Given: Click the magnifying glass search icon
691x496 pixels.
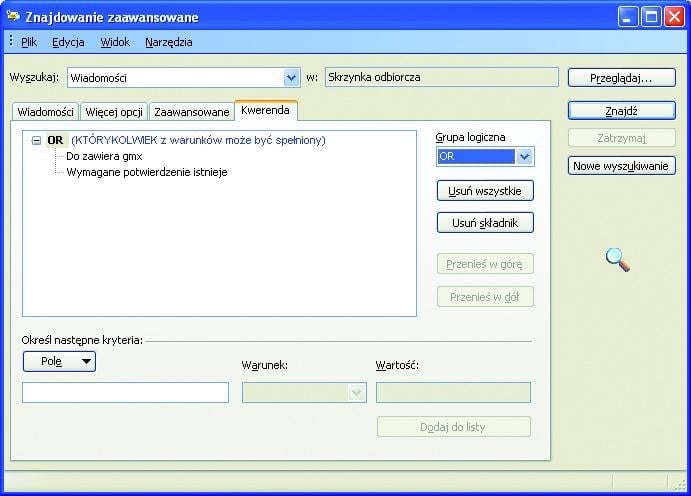Looking at the screenshot, I should 618,260.
